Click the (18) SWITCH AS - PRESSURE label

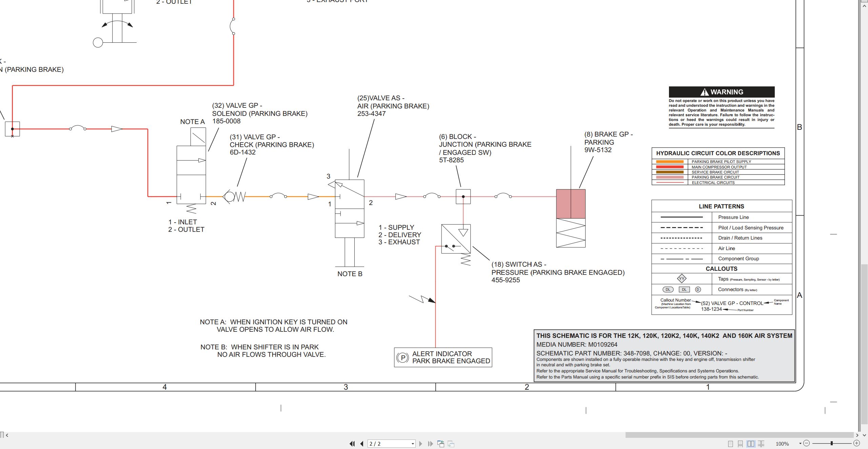[x=558, y=268]
